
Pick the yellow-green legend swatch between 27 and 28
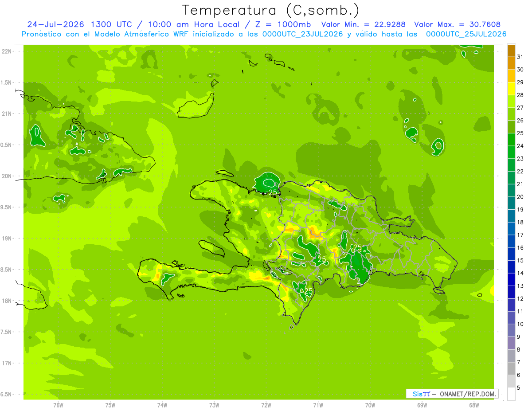tap(511, 102)
